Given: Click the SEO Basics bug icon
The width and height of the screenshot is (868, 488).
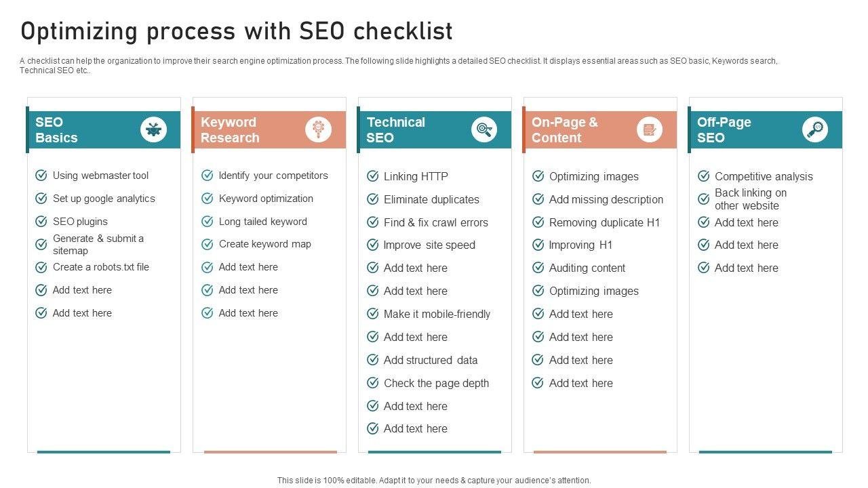Looking at the screenshot, I should pos(153,129).
